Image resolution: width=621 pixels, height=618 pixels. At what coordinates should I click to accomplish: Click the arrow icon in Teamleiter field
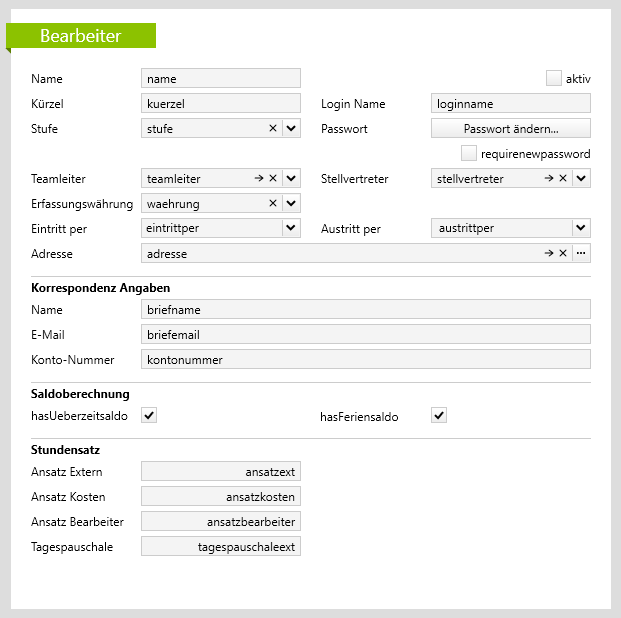tap(259, 178)
